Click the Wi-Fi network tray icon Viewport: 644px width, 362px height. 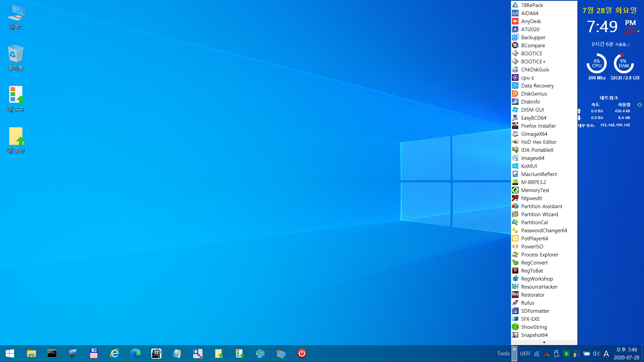(x=537, y=354)
